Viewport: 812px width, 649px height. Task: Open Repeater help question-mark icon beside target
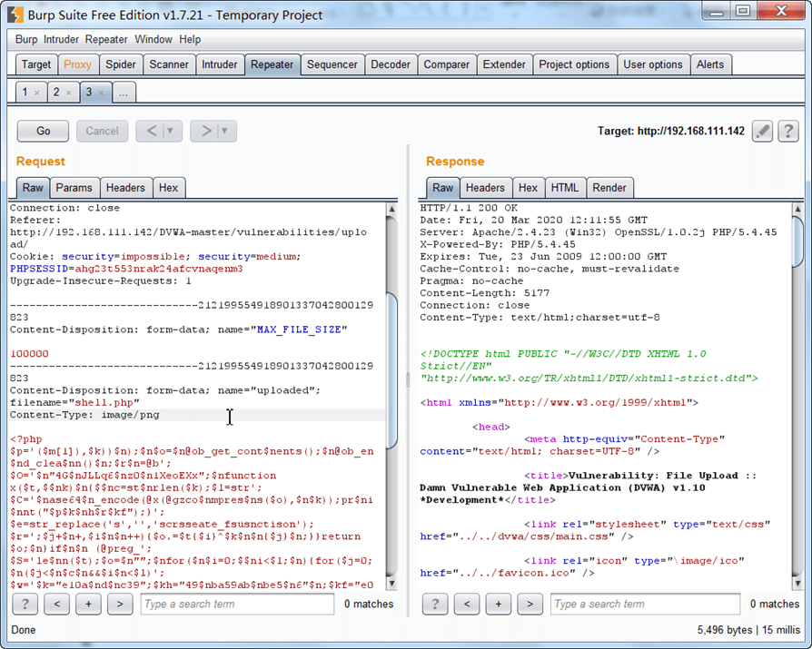[788, 131]
